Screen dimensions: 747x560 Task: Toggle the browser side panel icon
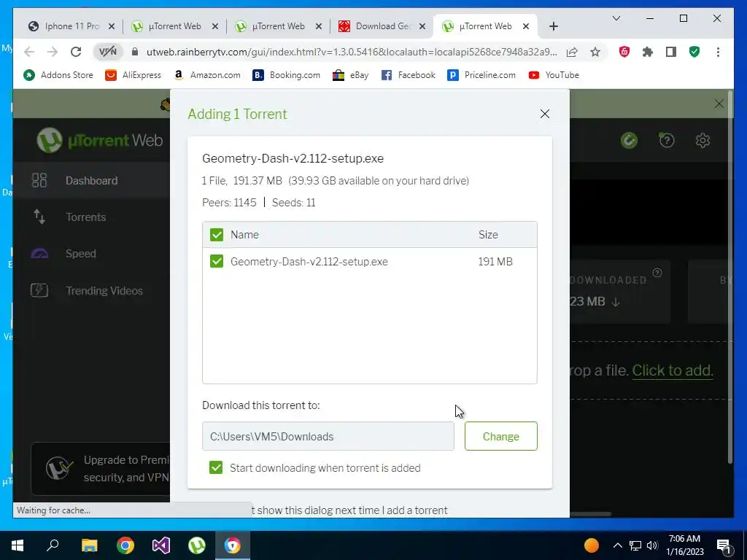coord(671,52)
